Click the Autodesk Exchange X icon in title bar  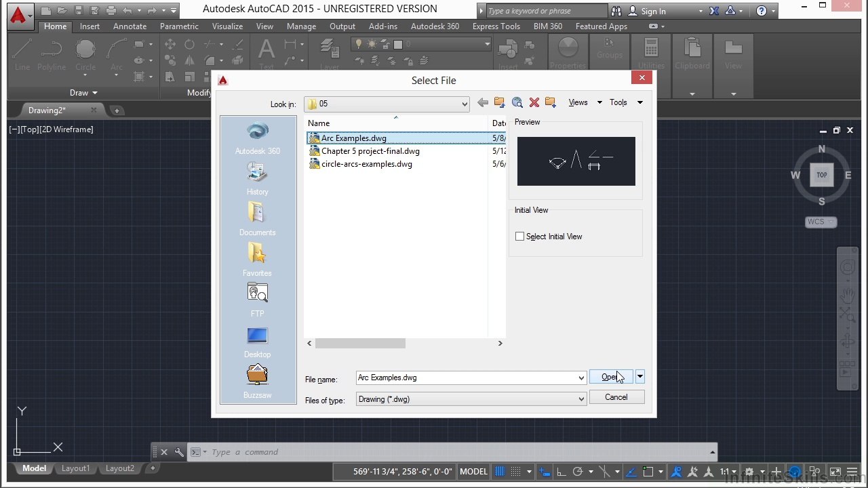pyautogui.click(x=714, y=11)
